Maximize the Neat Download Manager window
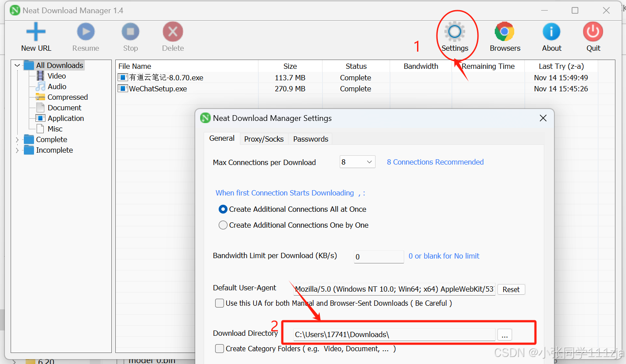This screenshot has height=364, width=626. click(x=575, y=11)
